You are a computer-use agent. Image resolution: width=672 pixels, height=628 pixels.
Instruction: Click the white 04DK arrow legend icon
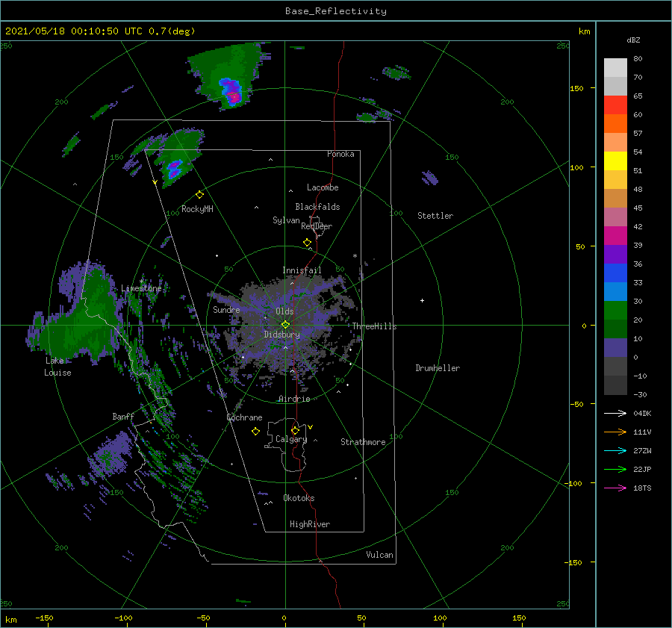pos(615,413)
